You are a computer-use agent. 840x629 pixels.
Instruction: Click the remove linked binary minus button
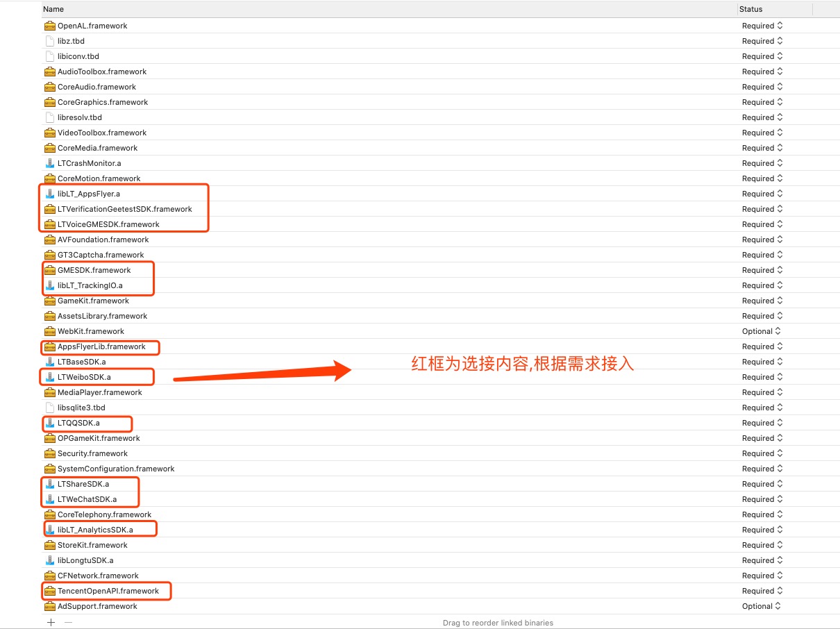pos(68,623)
